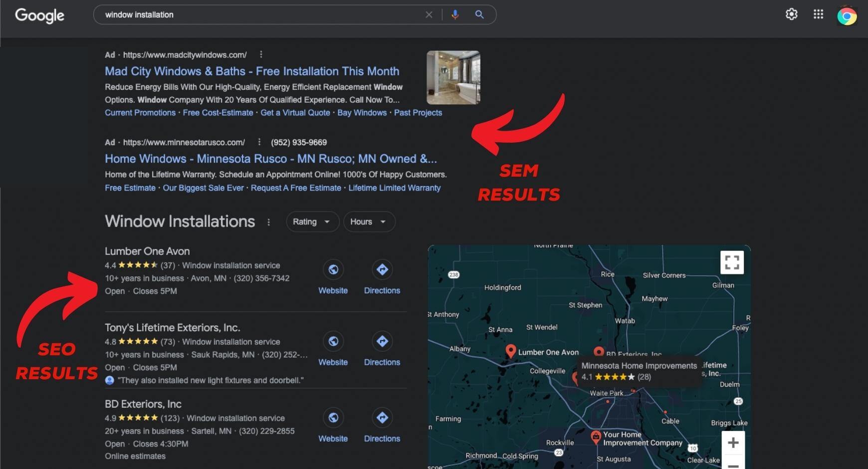Click the minnesotarusco.com ad URL
The width and height of the screenshot is (868, 469).
coord(184,142)
